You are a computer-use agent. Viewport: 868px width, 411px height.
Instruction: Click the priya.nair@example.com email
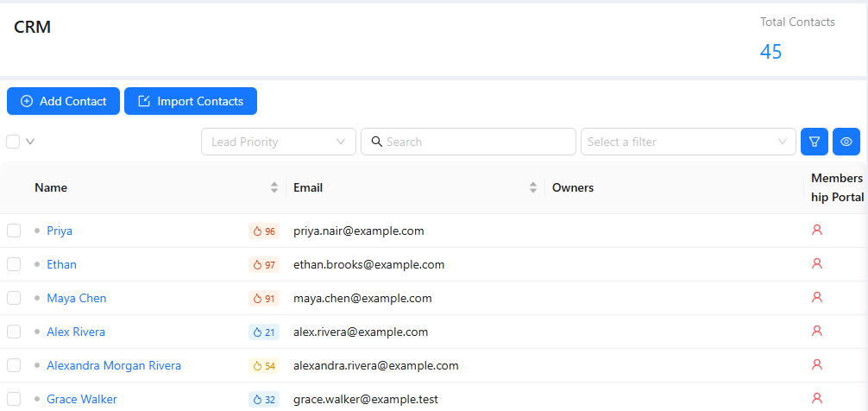(x=359, y=231)
